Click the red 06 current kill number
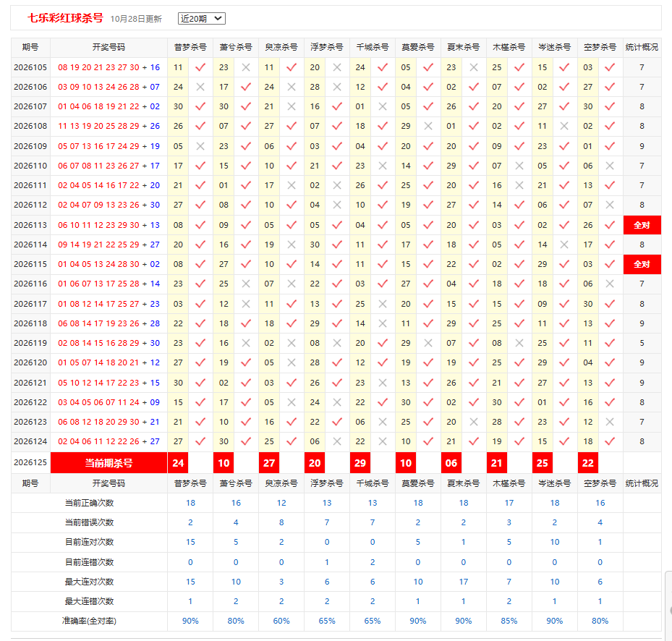The image size is (672, 641). (x=451, y=462)
